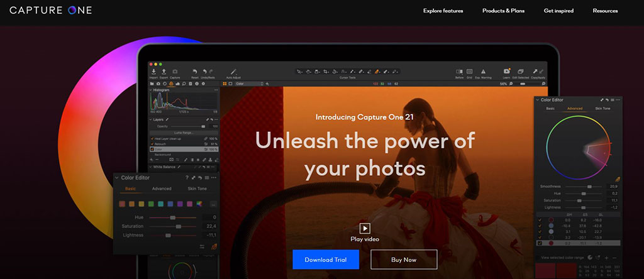Viewport: 644px width, 279px height.
Task: Open the Color layer dropdown above viewer
Action: (x=249, y=84)
